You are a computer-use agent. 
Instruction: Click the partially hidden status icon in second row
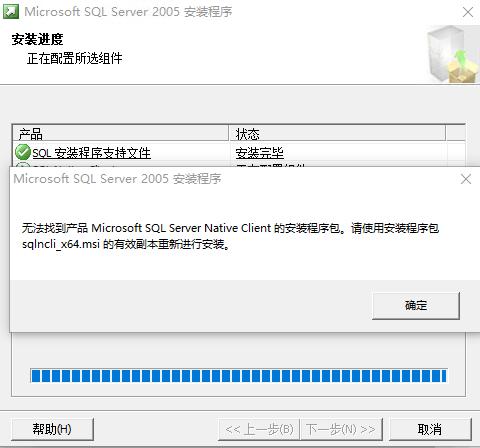[x=23, y=164]
